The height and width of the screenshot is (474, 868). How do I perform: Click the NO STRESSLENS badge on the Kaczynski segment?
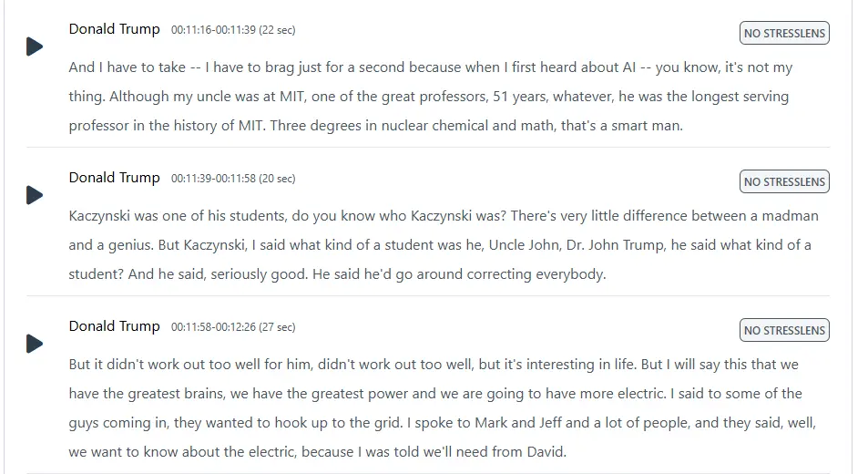click(784, 182)
